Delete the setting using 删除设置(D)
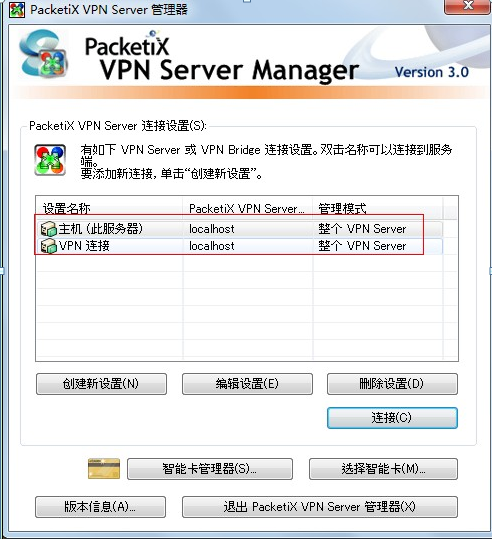 (392, 384)
